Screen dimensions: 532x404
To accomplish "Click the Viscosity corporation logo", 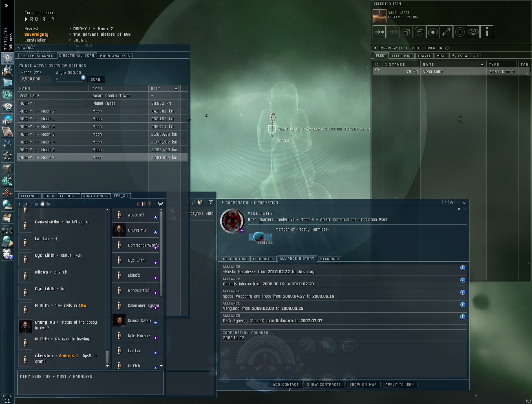I will click(232, 221).
